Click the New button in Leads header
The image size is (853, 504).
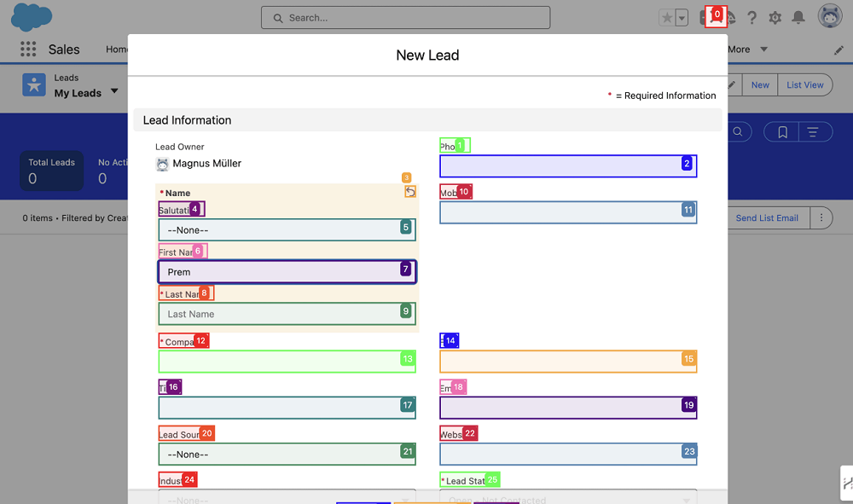760,84
